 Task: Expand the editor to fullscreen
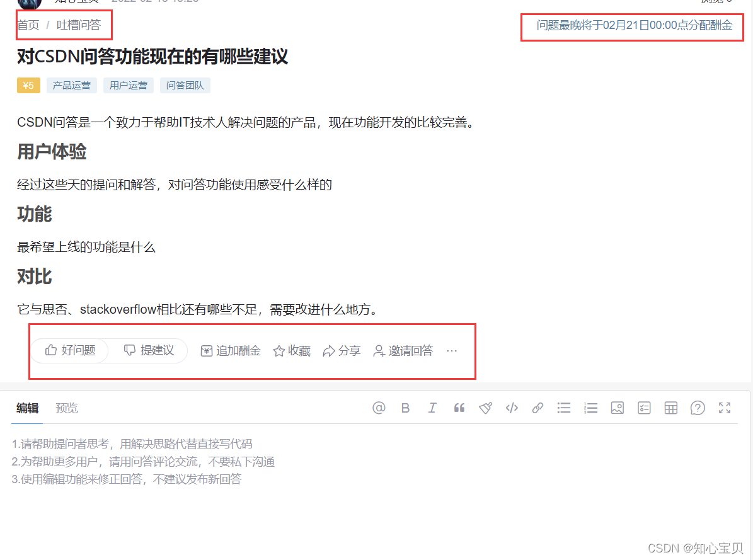[724, 408]
